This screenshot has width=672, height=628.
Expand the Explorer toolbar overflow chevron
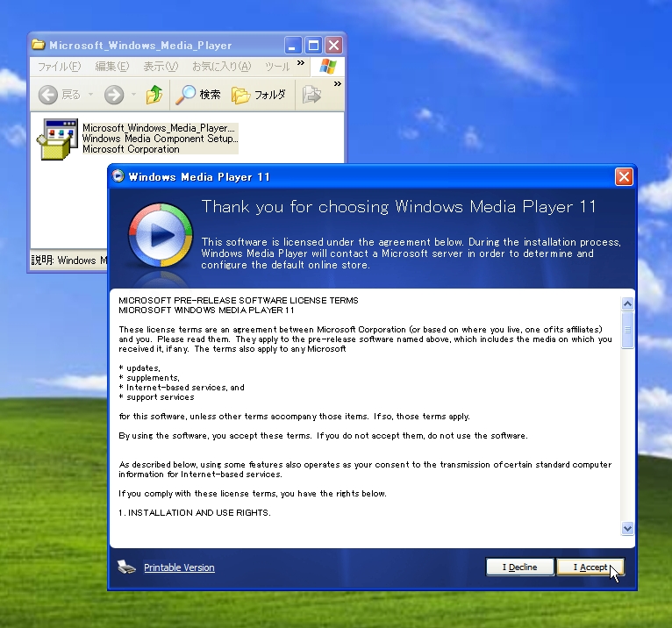point(338,84)
